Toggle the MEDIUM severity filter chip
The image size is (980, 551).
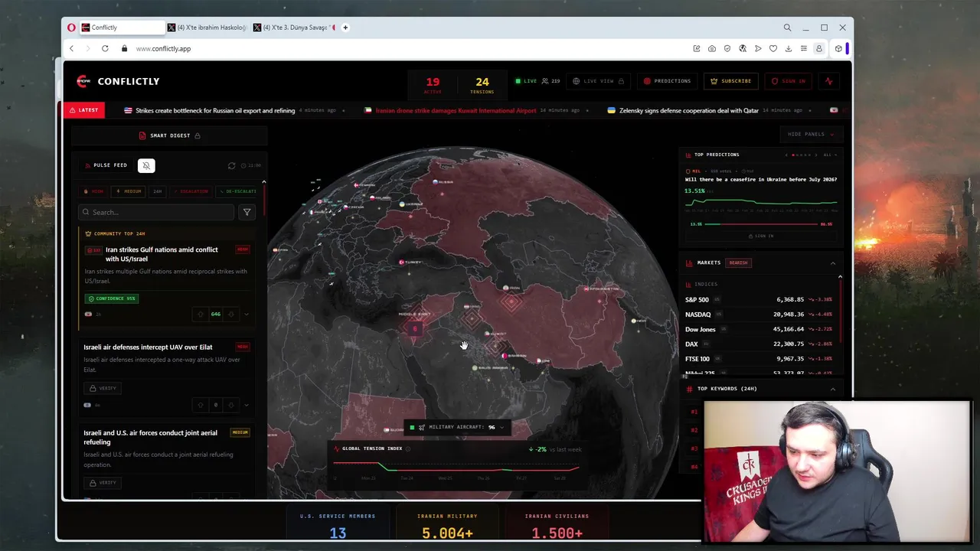tap(129, 191)
